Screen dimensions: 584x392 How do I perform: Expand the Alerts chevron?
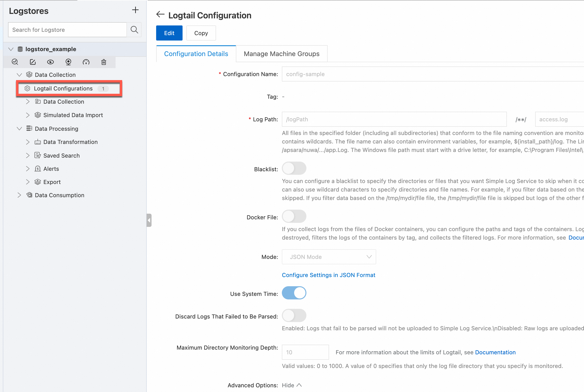pos(28,169)
